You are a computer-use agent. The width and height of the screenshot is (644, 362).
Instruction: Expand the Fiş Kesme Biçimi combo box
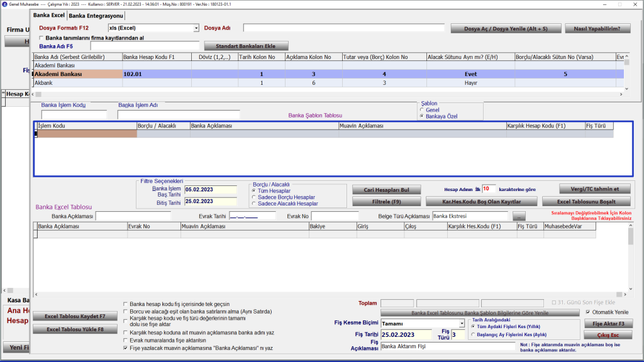click(x=462, y=324)
